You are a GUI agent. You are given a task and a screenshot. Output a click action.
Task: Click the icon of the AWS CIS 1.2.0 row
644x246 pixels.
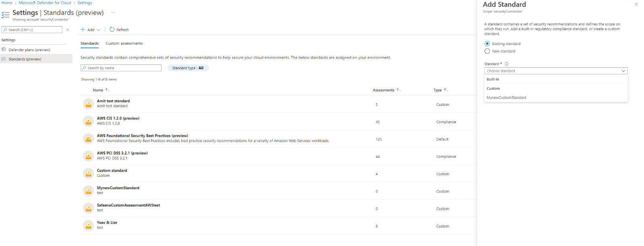click(x=88, y=121)
